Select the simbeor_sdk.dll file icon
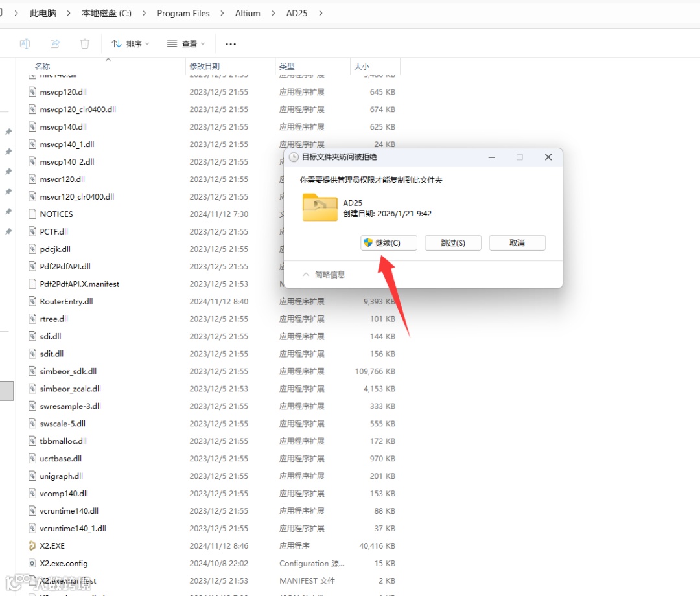The width and height of the screenshot is (700, 596). point(32,371)
